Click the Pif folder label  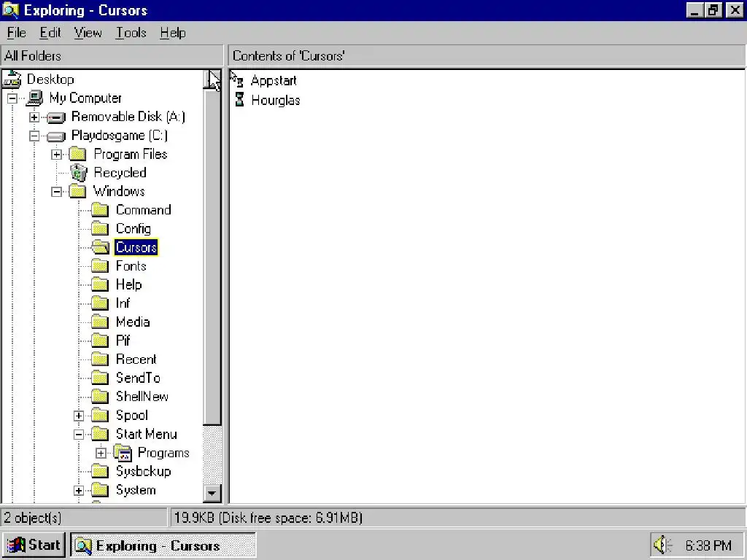123,341
